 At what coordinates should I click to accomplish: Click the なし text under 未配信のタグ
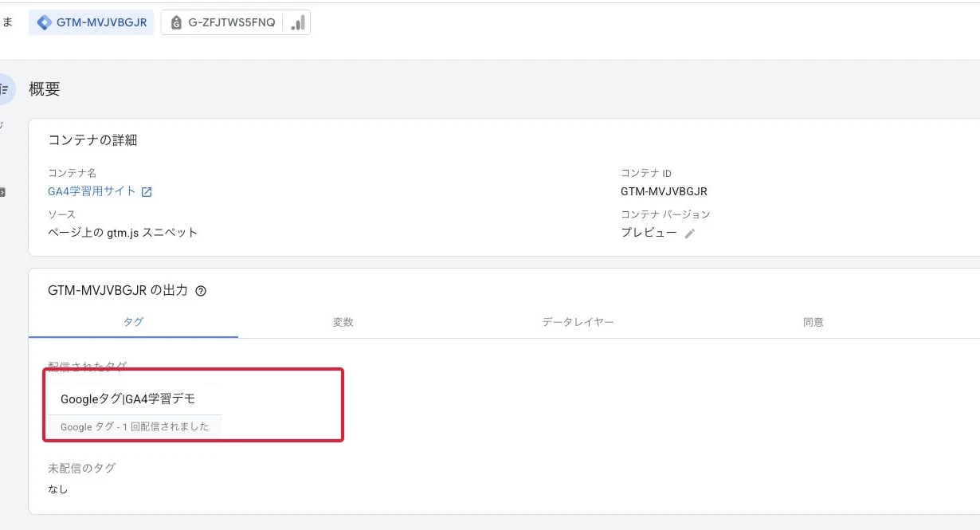(58, 489)
